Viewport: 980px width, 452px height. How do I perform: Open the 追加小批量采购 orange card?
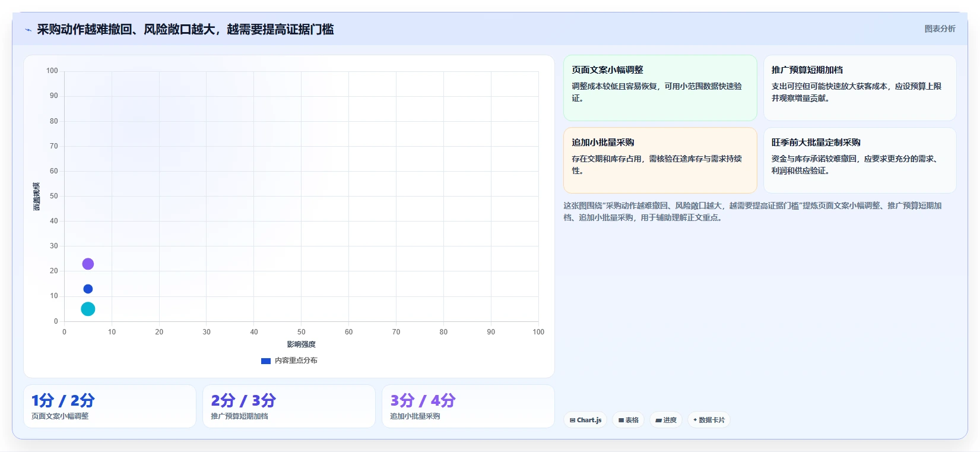point(660,160)
